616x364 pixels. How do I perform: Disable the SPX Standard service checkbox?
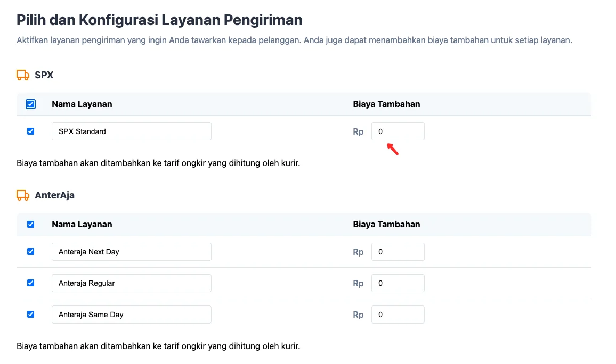30,131
